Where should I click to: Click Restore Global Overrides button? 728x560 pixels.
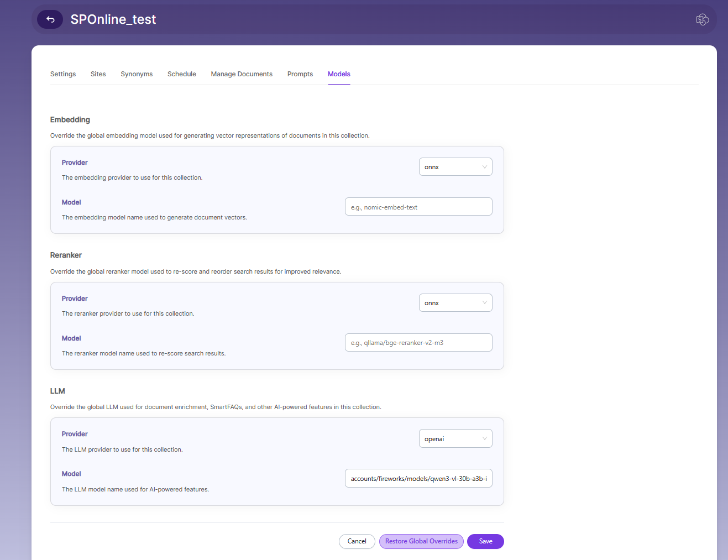point(421,542)
